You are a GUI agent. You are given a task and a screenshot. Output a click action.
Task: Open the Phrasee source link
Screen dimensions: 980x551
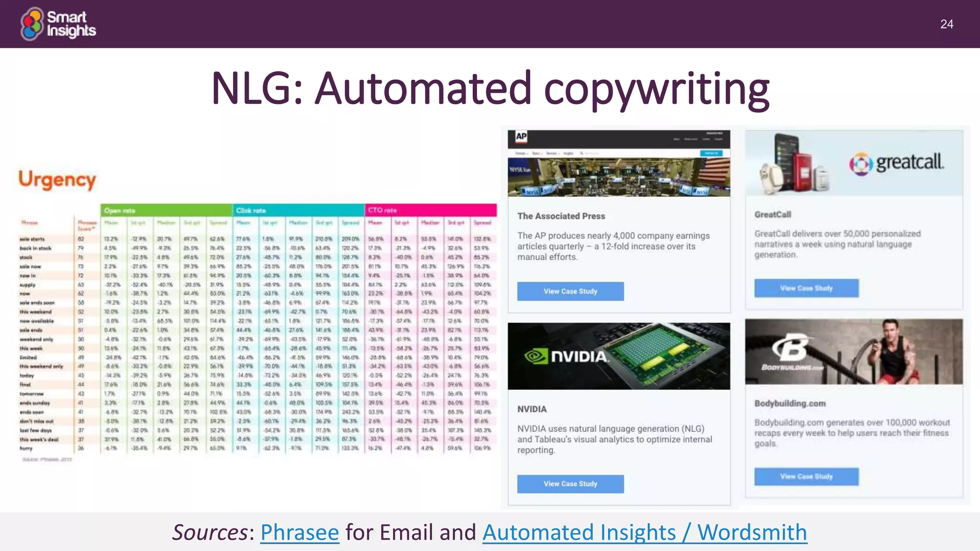(300, 532)
